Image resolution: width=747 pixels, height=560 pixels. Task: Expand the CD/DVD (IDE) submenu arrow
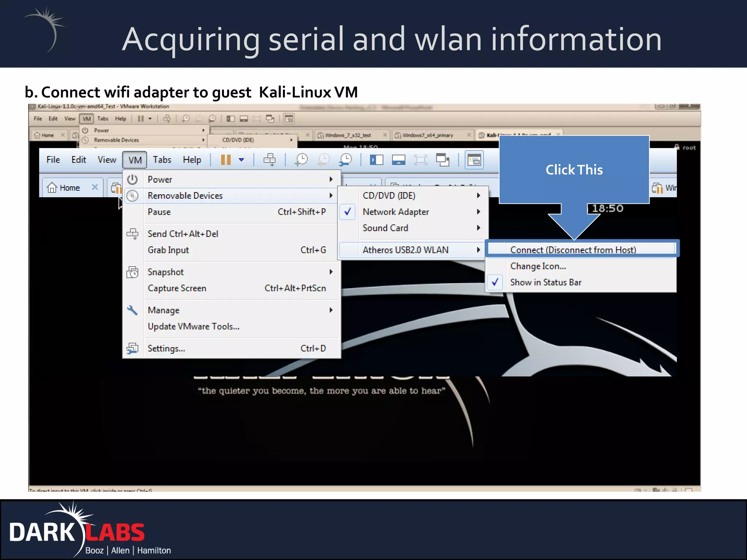[479, 196]
